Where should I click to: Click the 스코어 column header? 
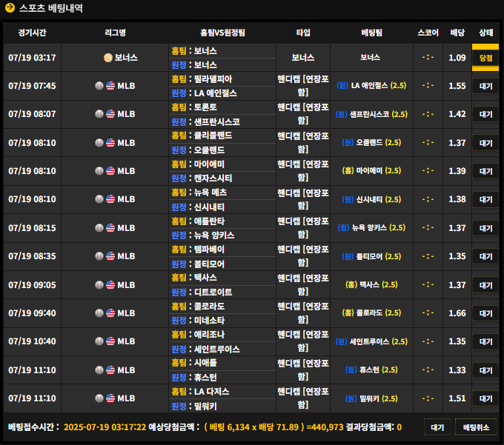428,33
